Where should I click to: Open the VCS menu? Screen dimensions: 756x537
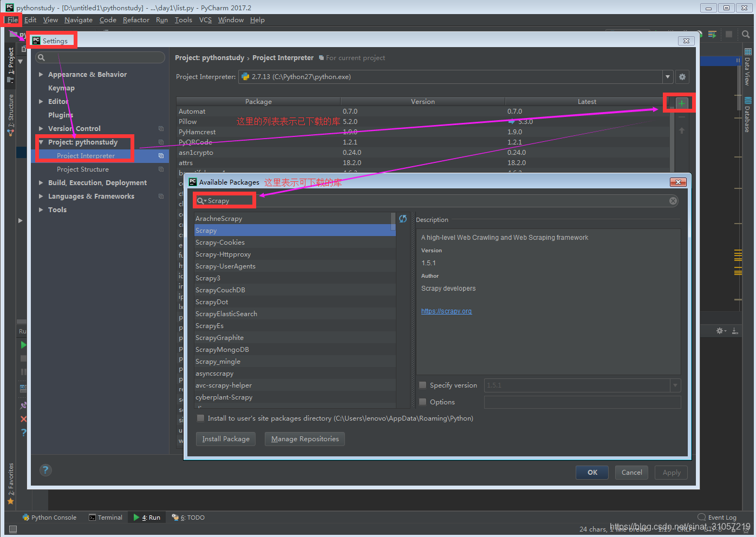coord(205,20)
